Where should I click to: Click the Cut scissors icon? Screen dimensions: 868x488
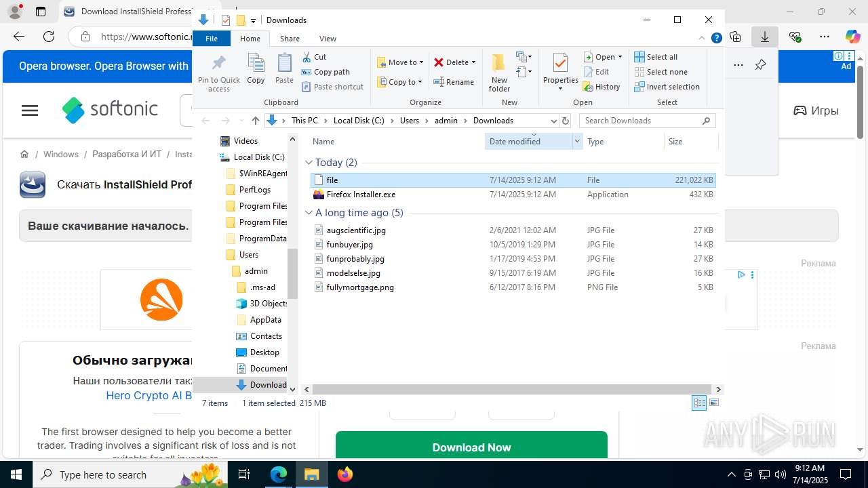point(307,57)
